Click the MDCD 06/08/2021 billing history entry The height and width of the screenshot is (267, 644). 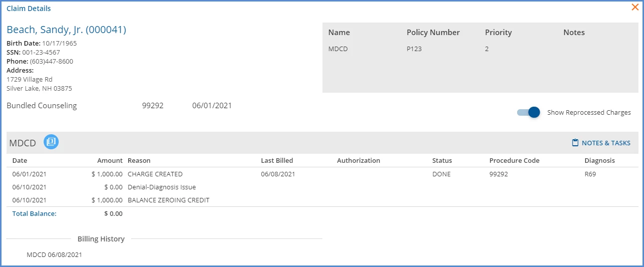pyautogui.click(x=54, y=255)
